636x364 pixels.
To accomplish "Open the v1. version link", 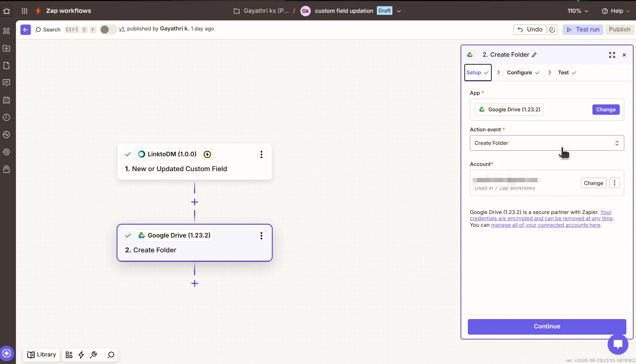I will point(122,29).
